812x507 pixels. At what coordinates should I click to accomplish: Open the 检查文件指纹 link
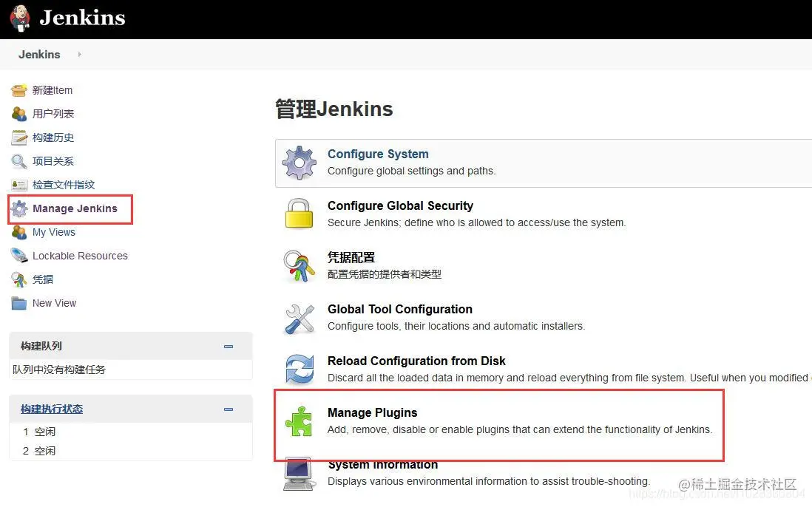pyautogui.click(x=64, y=185)
